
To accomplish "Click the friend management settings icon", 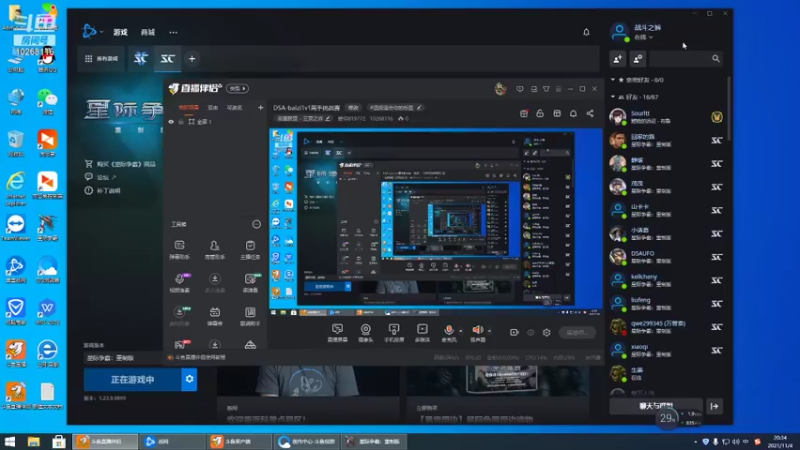I will click(x=638, y=59).
